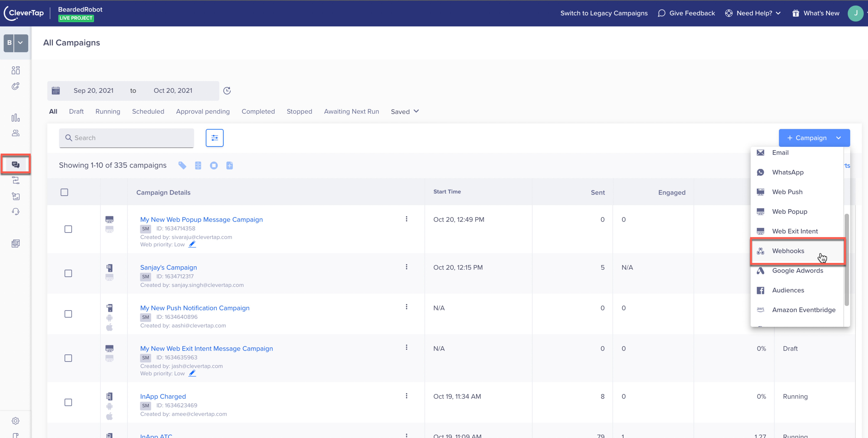Open the reports newspaper sidebar icon

pos(16,243)
